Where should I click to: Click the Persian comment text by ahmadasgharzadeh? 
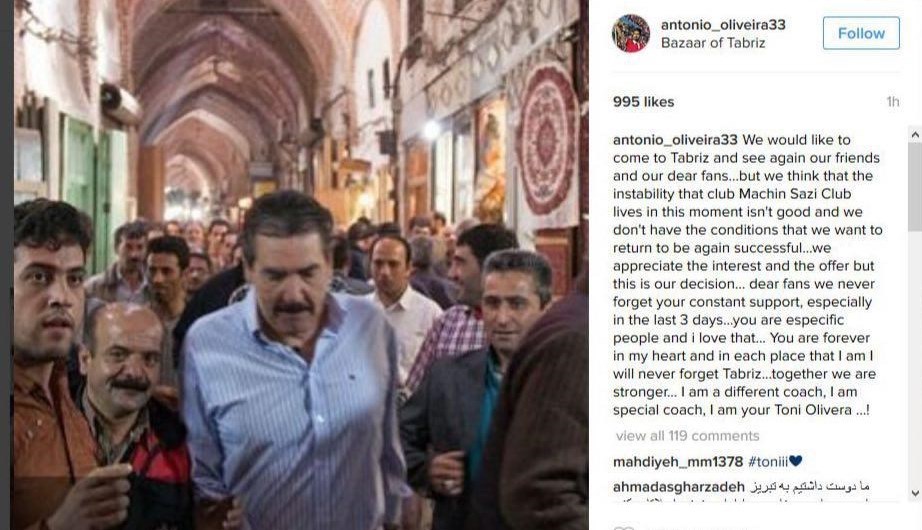pos(810,487)
